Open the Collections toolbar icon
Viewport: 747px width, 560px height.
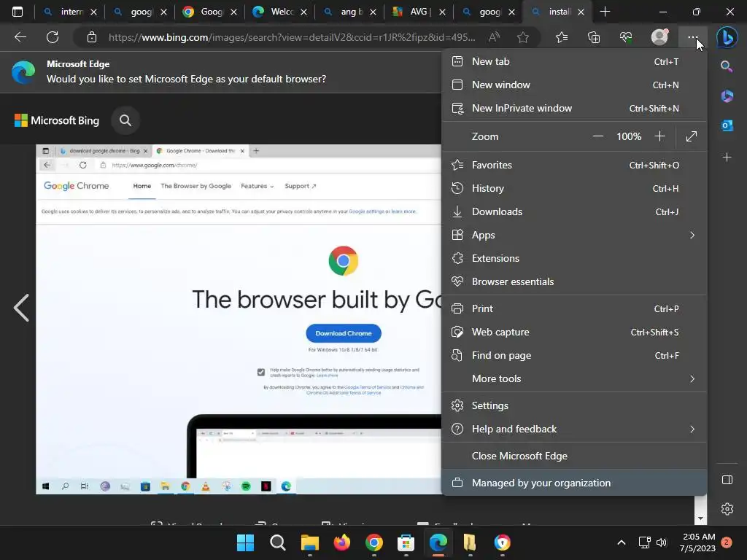(594, 37)
